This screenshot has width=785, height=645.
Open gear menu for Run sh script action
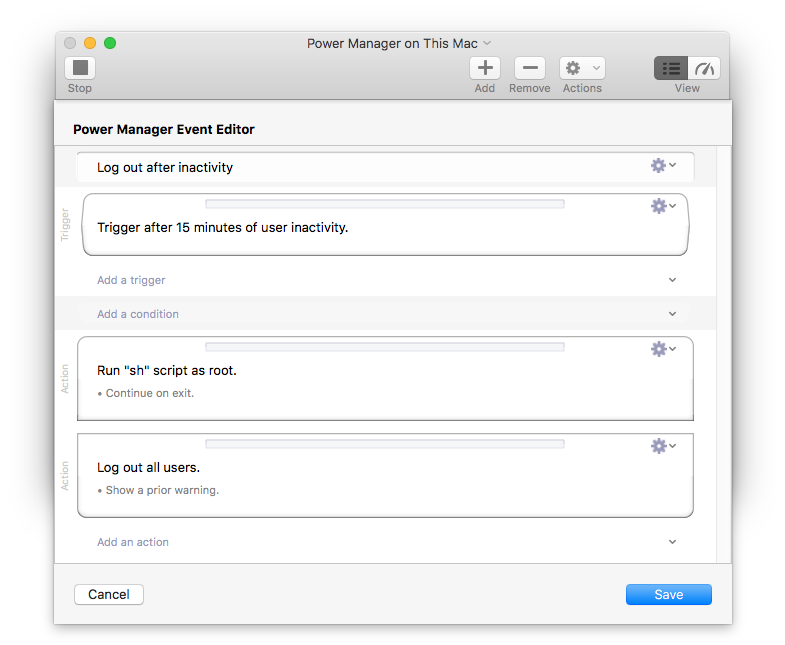tap(663, 349)
